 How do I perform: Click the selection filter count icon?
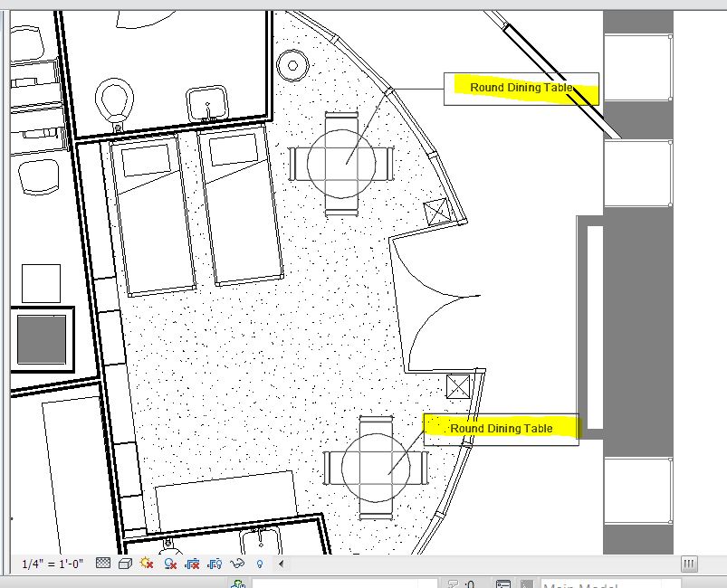pos(462,583)
